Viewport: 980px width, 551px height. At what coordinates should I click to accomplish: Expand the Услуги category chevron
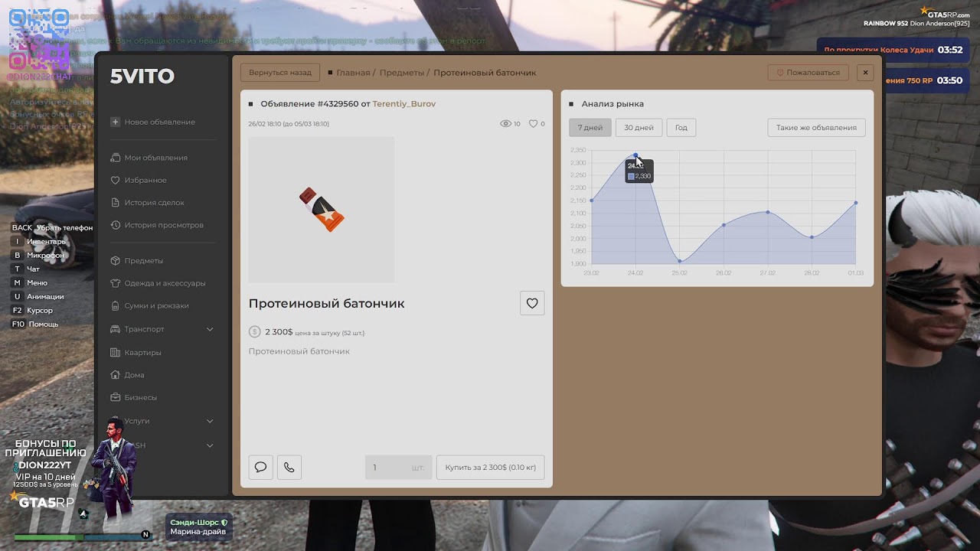tap(210, 421)
